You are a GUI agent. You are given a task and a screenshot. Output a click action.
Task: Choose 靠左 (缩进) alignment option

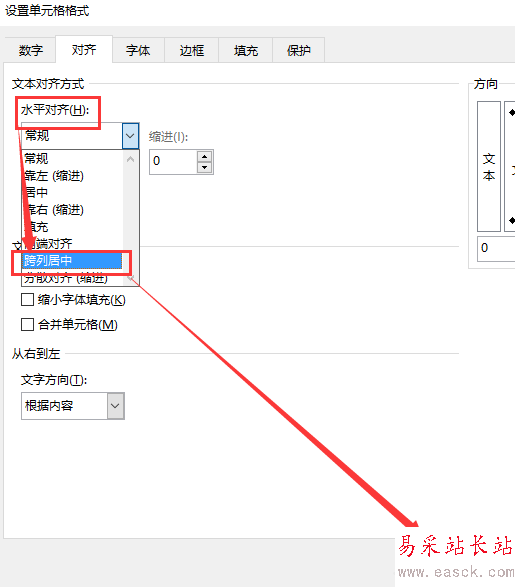[x=72, y=176]
